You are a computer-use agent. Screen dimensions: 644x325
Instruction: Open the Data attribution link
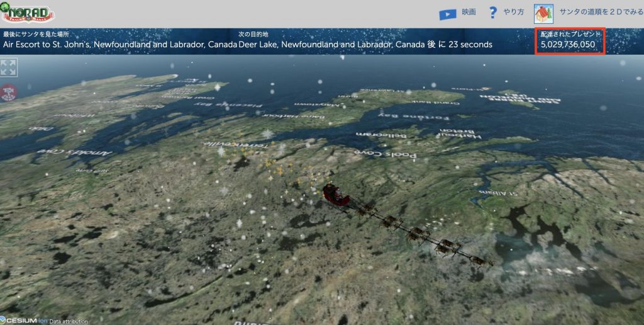pos(69,321)
